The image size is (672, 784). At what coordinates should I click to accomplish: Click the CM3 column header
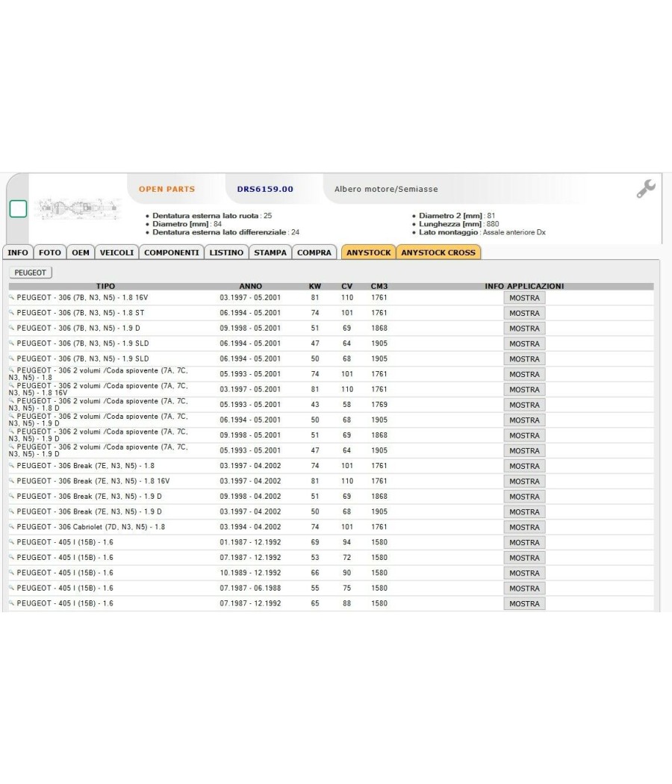[379, 286]
